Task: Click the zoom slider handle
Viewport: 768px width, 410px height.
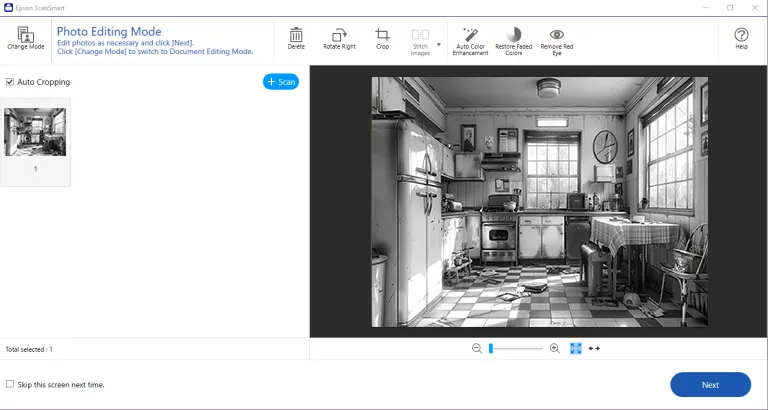Action: 491,348
